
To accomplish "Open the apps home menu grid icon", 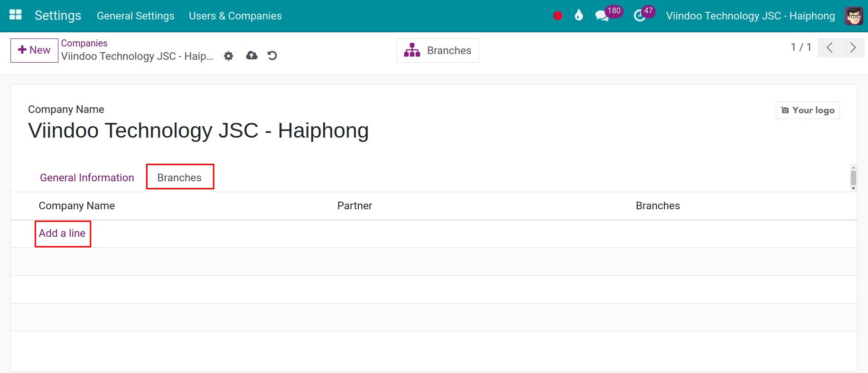I will coord(16,15).
